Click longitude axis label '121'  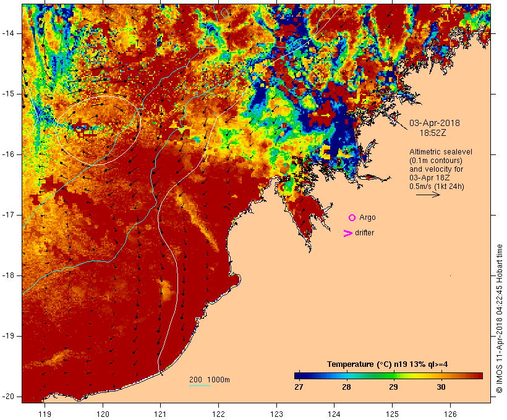coord(160,414)
